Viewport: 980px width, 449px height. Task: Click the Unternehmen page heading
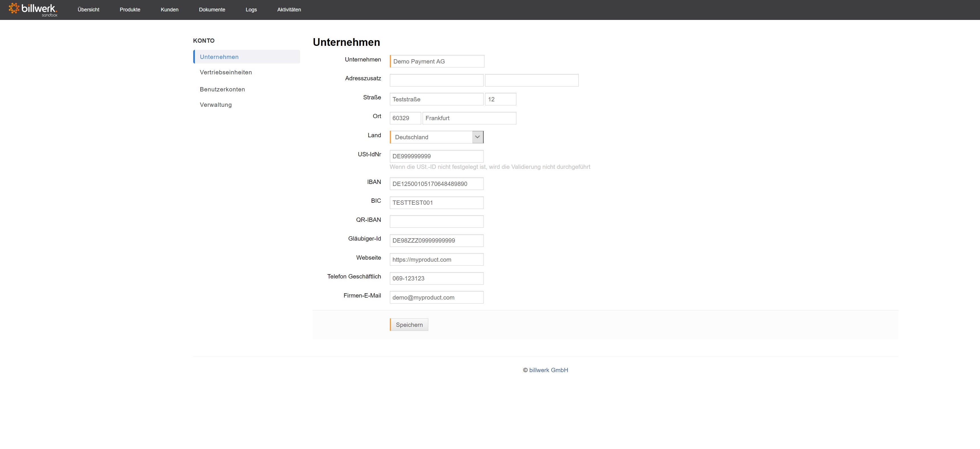tap(346, 42)
